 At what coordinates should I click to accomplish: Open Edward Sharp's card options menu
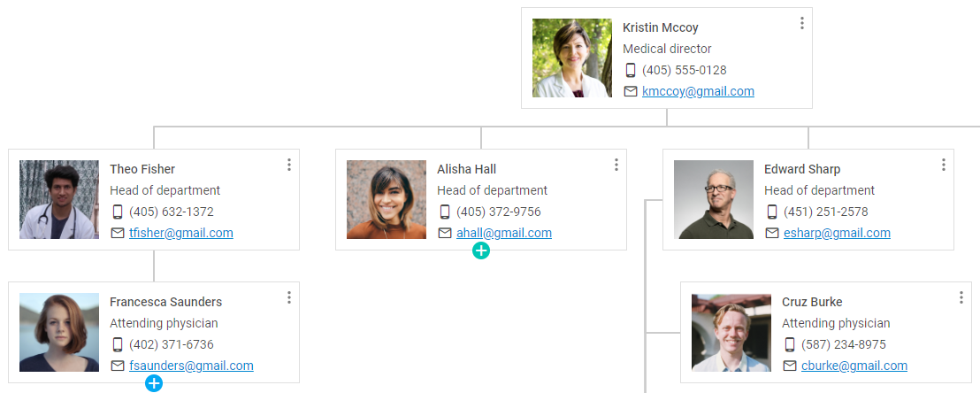pos(943,165)
